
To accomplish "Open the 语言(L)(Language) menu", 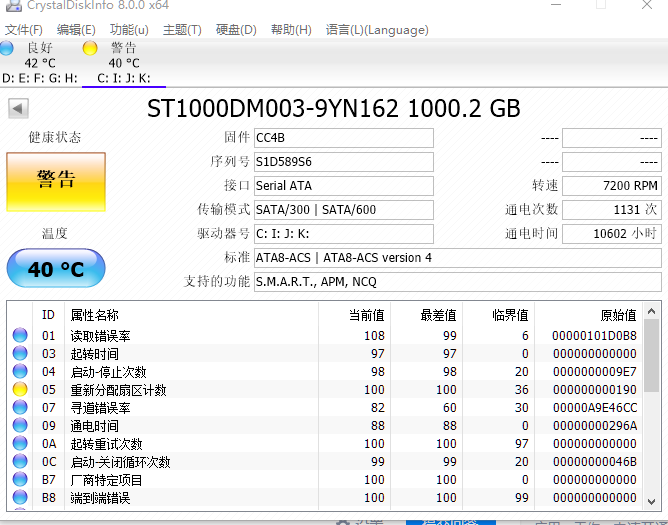I will (x=377, y=30).
